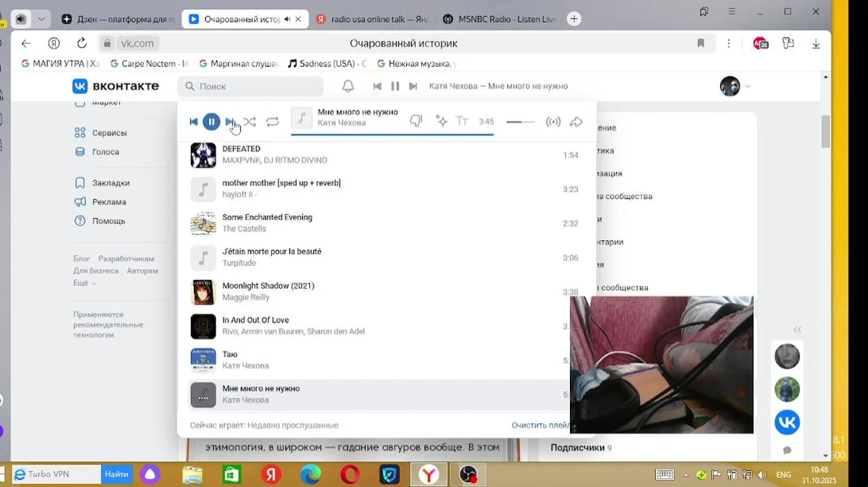Click the Для бизнеса footer link
The width and height of the screenshot is (868, 487).
96,271
